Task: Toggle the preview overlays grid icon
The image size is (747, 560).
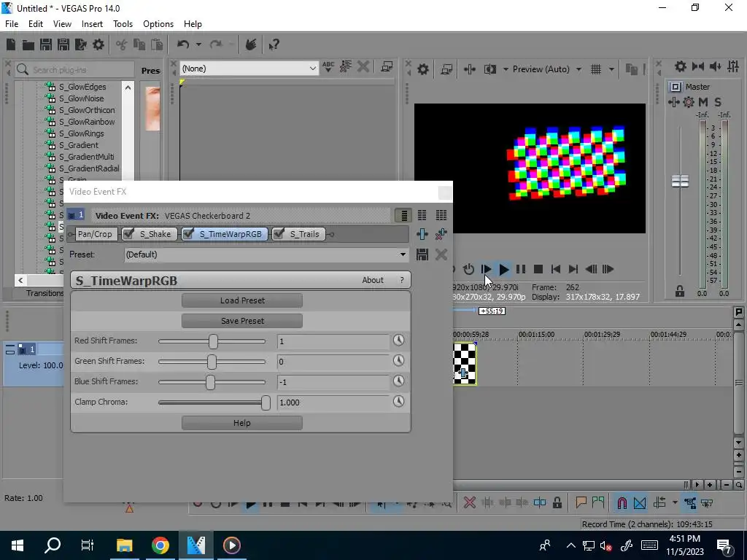Action: [x=596, y=69]
